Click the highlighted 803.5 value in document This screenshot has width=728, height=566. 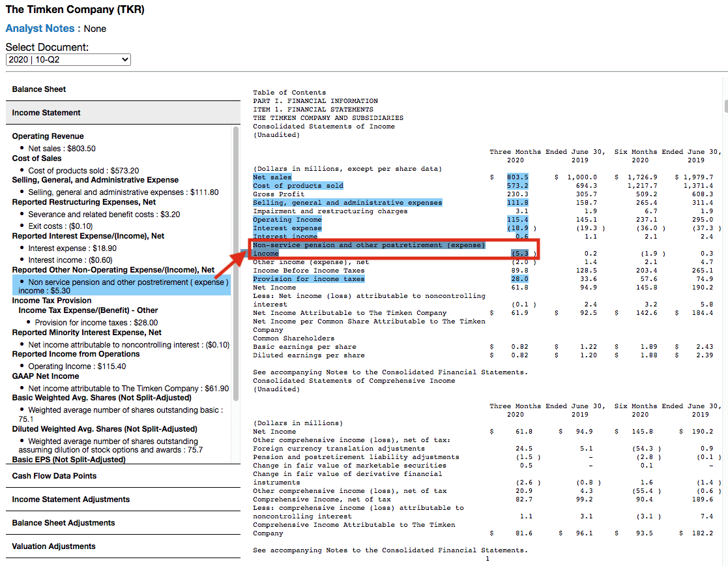point(517,177)
